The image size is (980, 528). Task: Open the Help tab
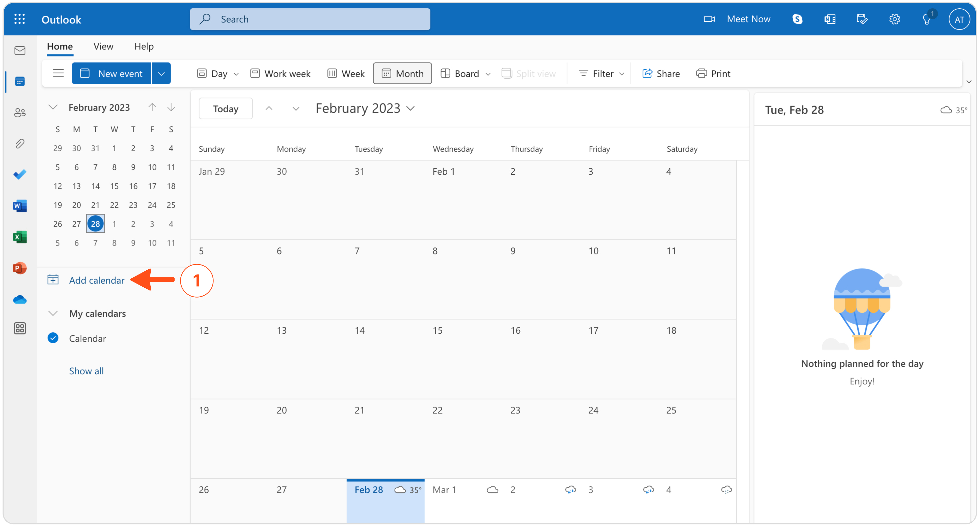[144, 46]
